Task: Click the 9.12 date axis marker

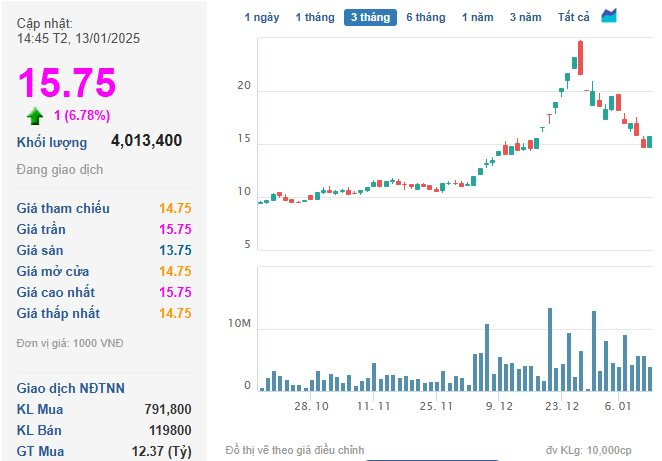Action: (499, 406)
